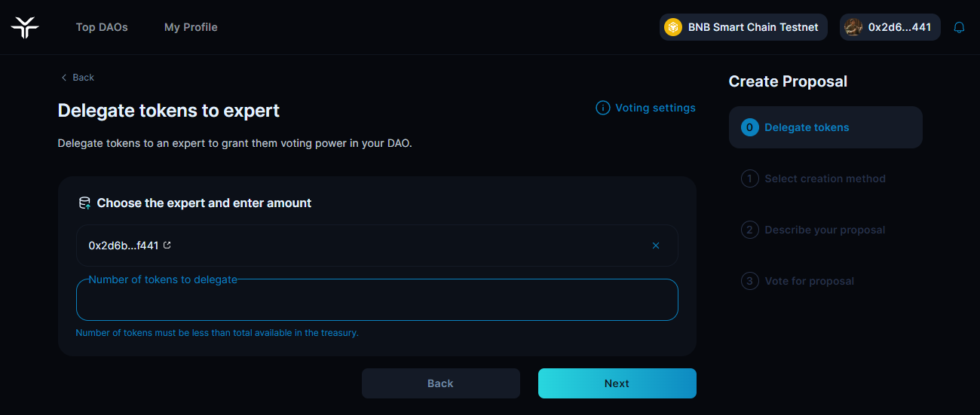Click the wallet avatar image
This screenshot has width=980, height=415.
tap(853, 27)
